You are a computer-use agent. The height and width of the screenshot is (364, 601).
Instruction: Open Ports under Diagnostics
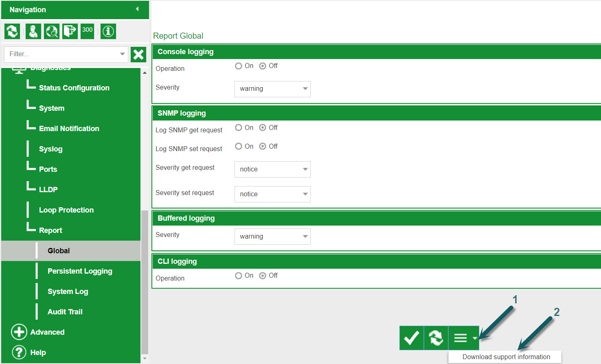[48, 169]
